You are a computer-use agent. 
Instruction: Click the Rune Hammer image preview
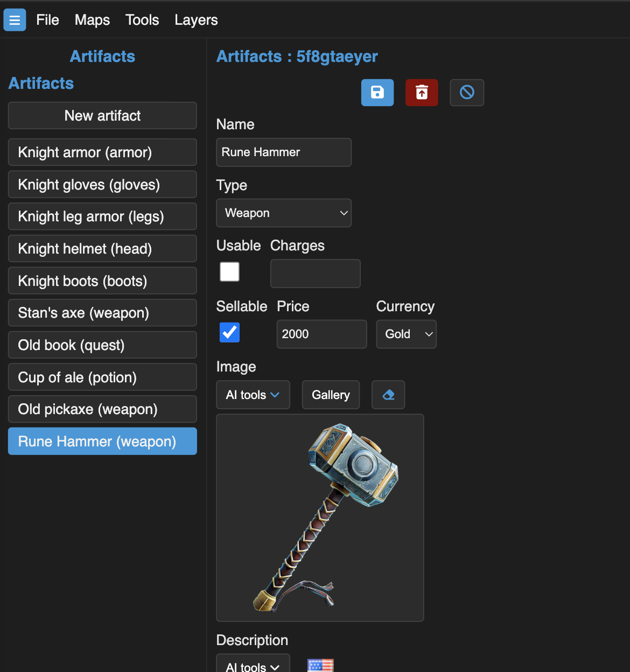(320, 518)
